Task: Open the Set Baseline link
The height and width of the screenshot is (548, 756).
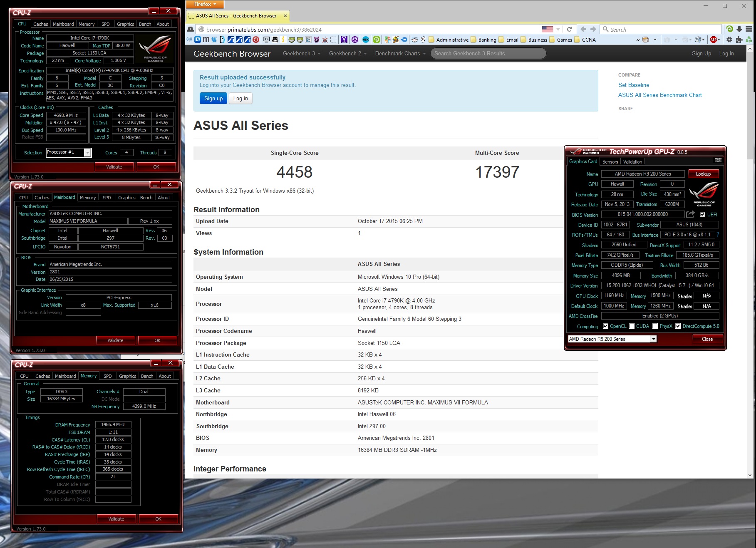Action: click(633, 85)
